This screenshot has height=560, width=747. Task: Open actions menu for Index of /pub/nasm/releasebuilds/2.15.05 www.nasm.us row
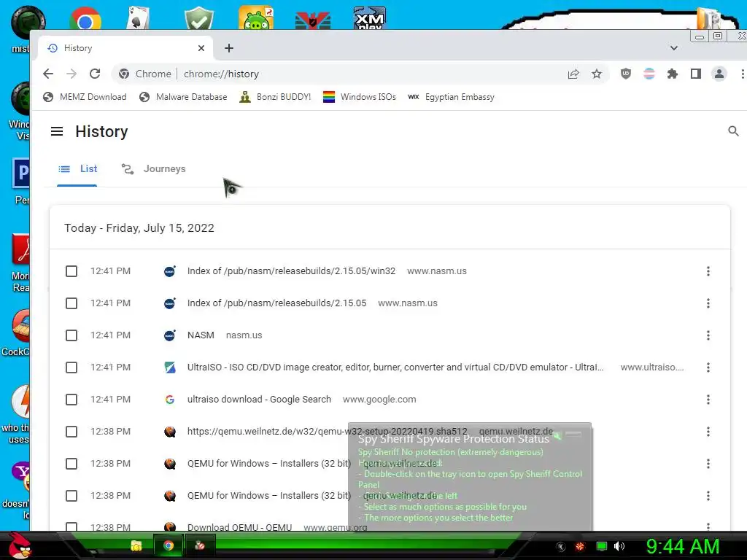click(708, 303)
